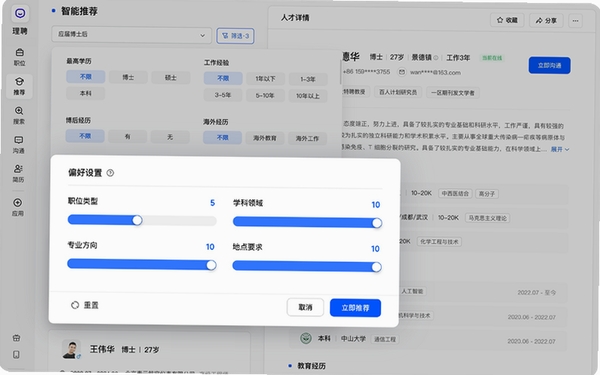The height and width of the screenshot is (375, 600).
Task: Click the 理聘 logo icon
Action: pos(20,14)
